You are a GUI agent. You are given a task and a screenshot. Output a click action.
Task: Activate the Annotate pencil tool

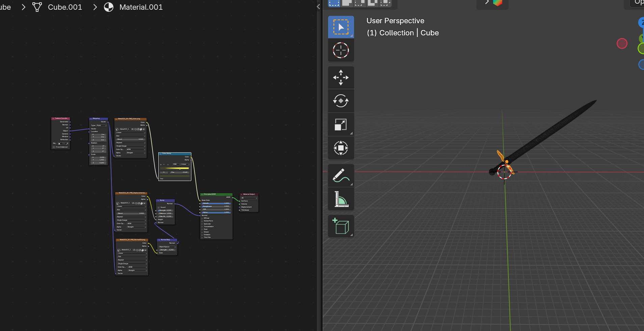click(x=341, y=175)
